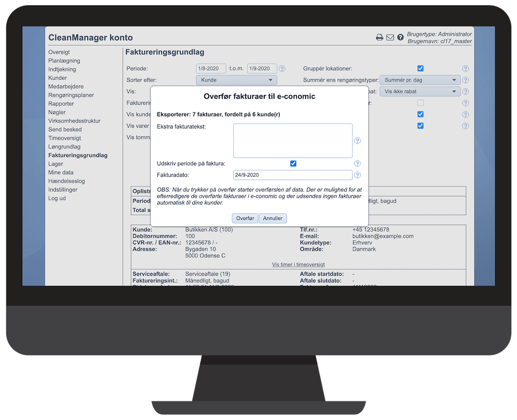
Task: Click the Fakturadato date field
Action: (x=293, y=175)
